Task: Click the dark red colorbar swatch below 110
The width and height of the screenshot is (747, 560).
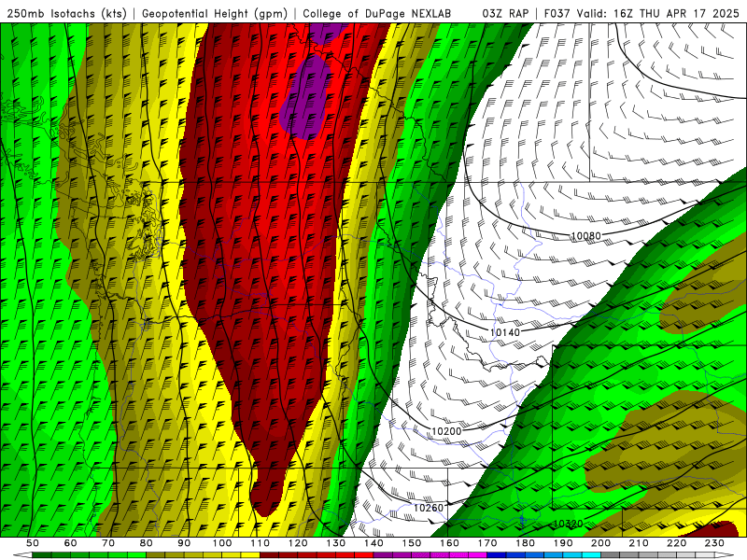Action: (269, 555)
